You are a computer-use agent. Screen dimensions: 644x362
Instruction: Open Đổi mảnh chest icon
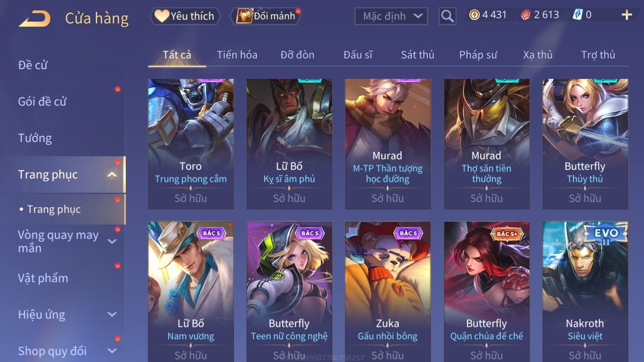point(244,16)
